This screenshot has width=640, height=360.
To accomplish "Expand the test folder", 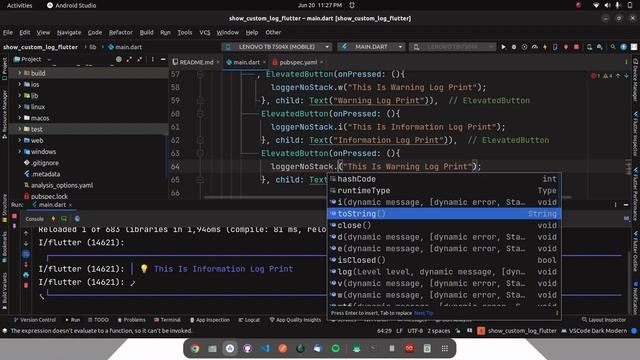I will pos(19,129).
